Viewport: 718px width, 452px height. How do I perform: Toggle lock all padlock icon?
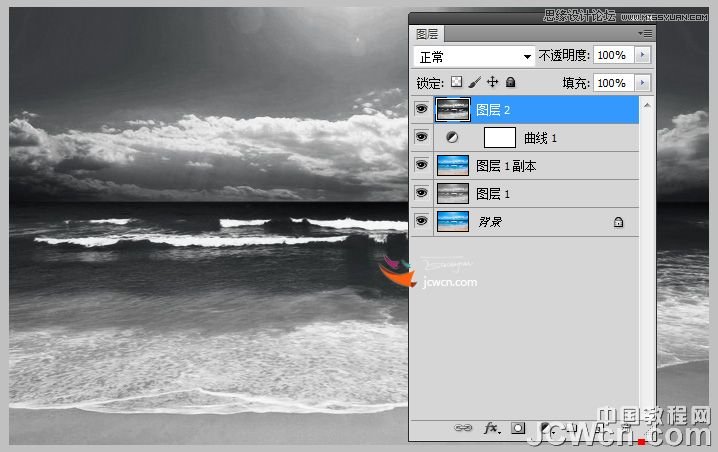(510, 82)
